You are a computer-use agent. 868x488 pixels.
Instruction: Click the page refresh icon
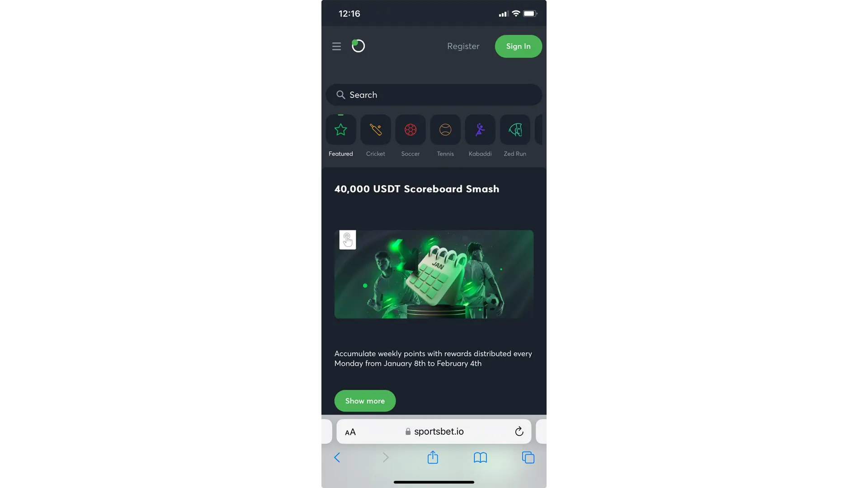(518, 432)
